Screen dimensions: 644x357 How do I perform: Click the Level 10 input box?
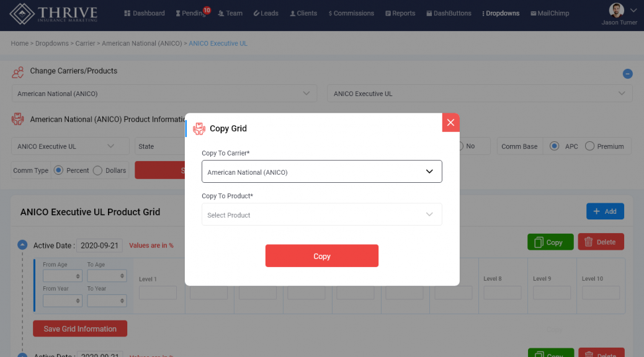[601, 293]
